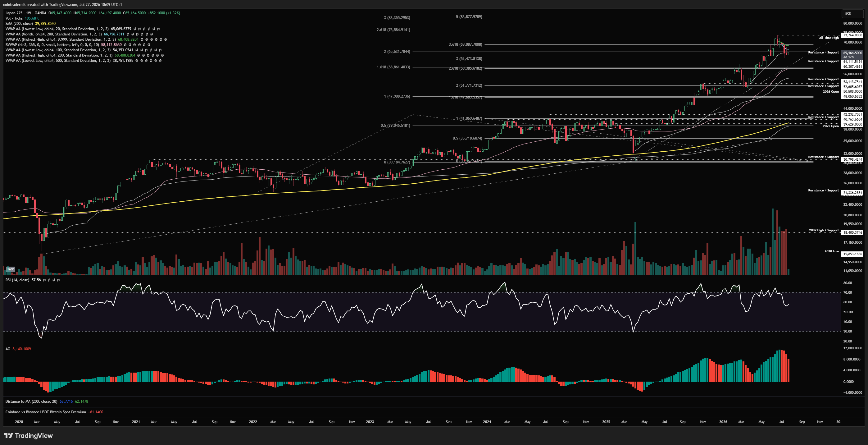The width and height of the screenshot is (868, 445).
Task: Select the Japan 225 1W OANDA symbol title
Action: (26, 13)
